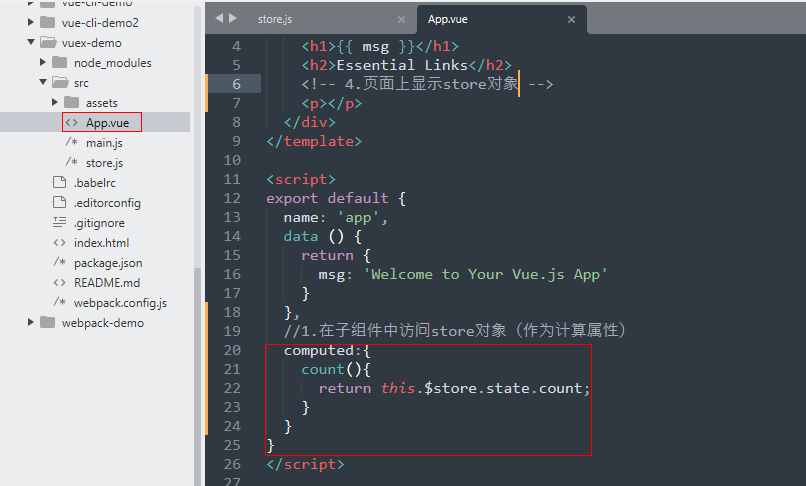
Task: Click line number 20 in gutter
Action: (232, 350)
